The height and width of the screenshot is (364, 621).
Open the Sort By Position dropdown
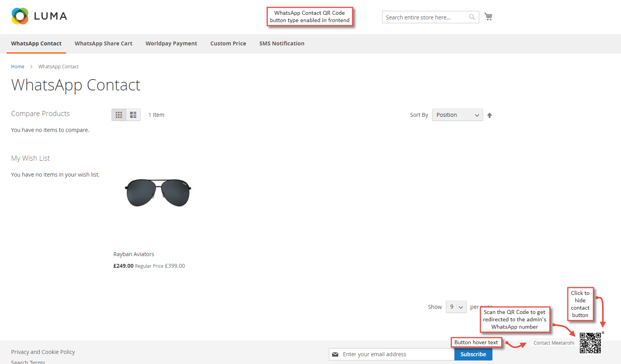[x=457, y=115]
